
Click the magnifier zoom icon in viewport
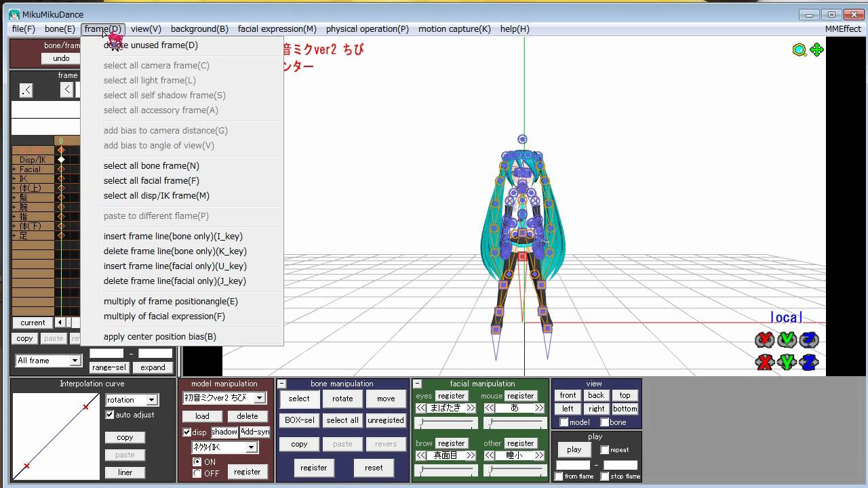(800, 49)
